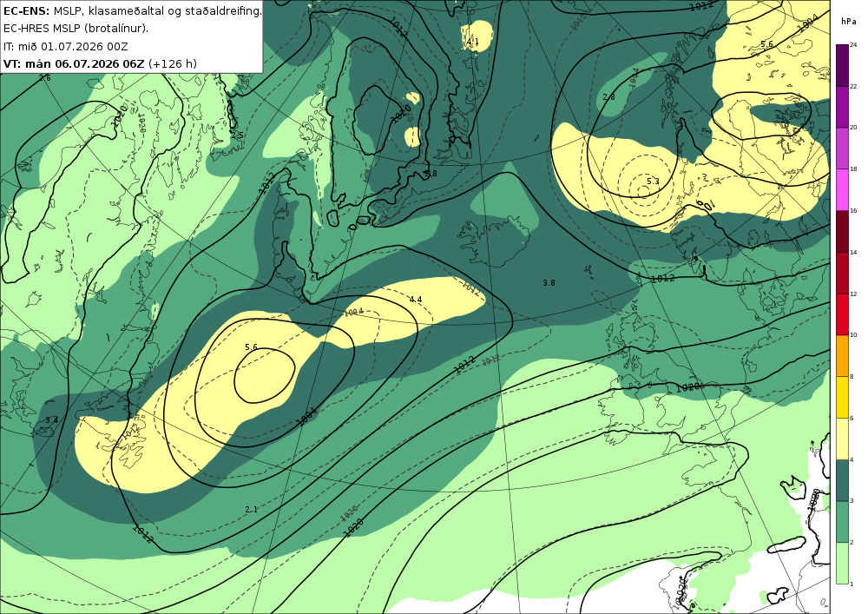Pick the crimson 12–14 legend swatch

(x=842, y=273)
